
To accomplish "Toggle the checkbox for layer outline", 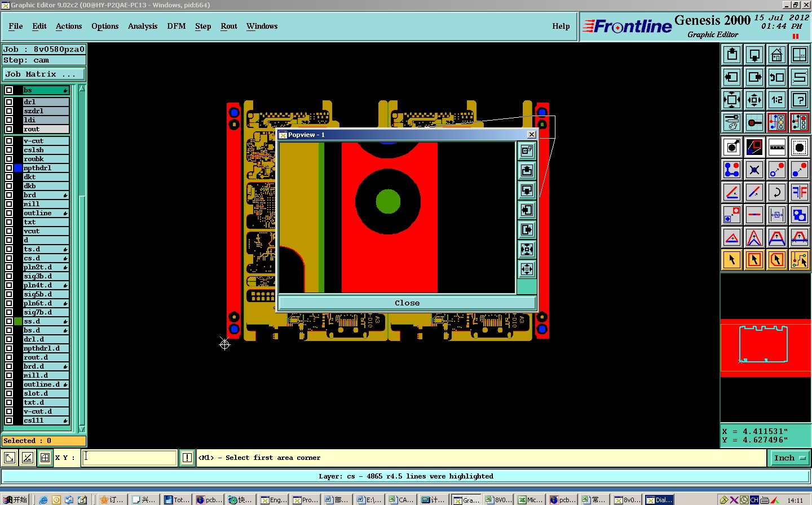I will 9,213.
